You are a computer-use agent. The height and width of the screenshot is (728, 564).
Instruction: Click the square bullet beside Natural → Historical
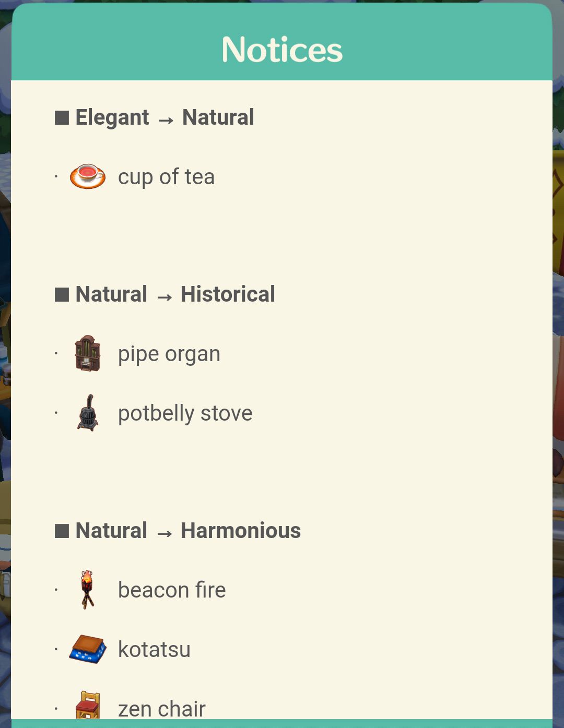pyautogui.click(x=62, y=294)
